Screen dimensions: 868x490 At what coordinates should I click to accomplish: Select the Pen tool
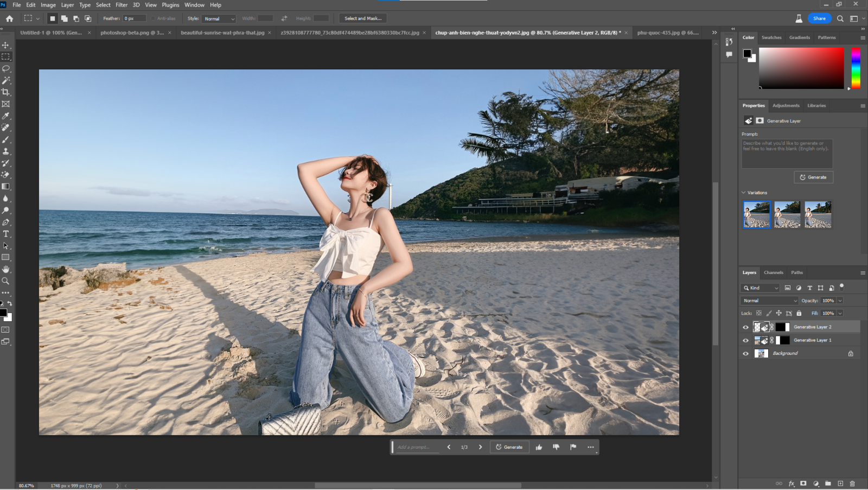[6, 222]
